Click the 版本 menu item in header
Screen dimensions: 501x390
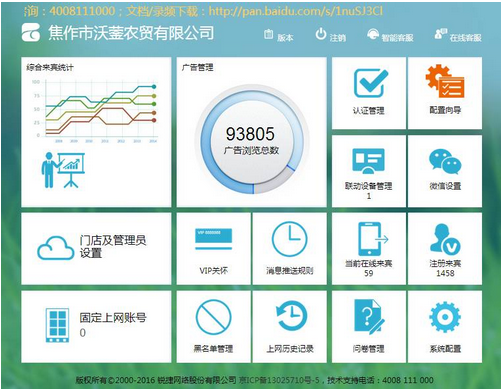(x=279, y=36)
